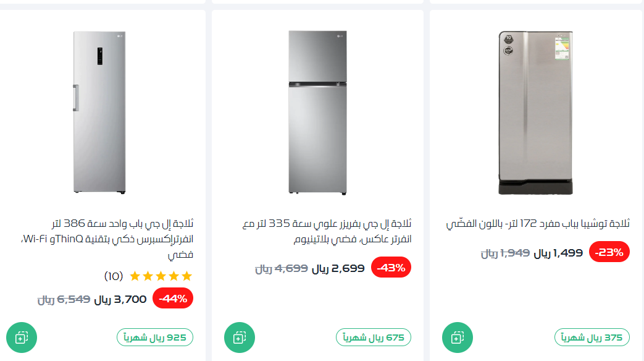The image size is (644, 361).
Task: Open Toshiba single-door fridge product image
Action: coord(536,113)
